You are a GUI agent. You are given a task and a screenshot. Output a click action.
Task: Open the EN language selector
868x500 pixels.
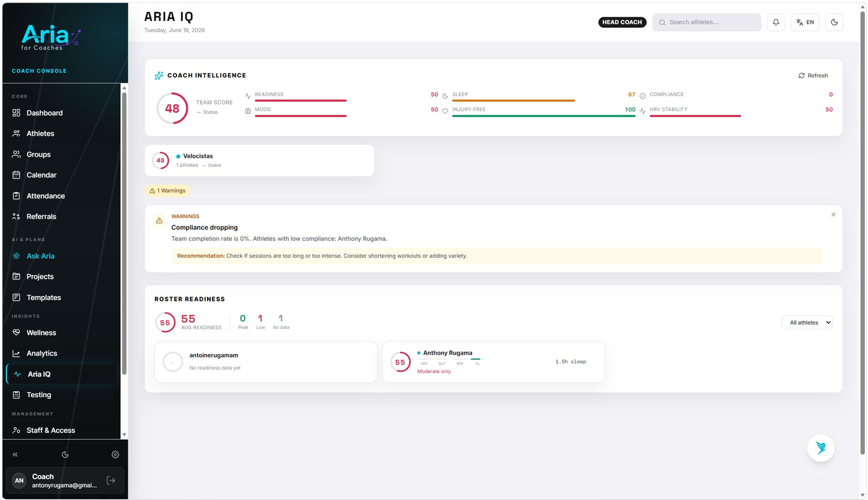pyautogui.click(x=805, y=22)
